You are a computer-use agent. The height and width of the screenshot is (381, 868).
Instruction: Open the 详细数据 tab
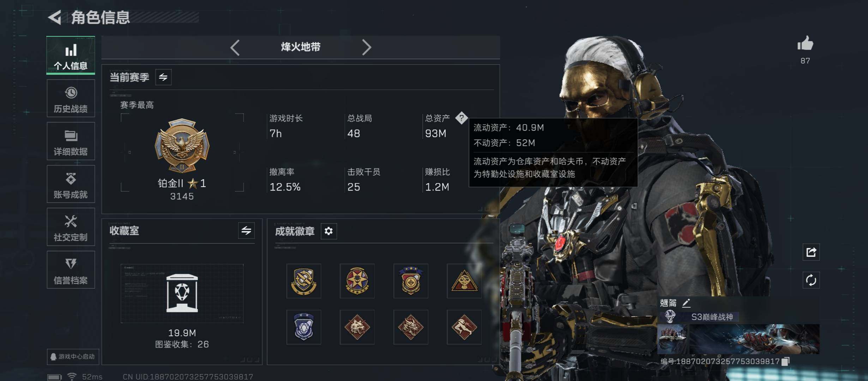[x=71, y=141]
